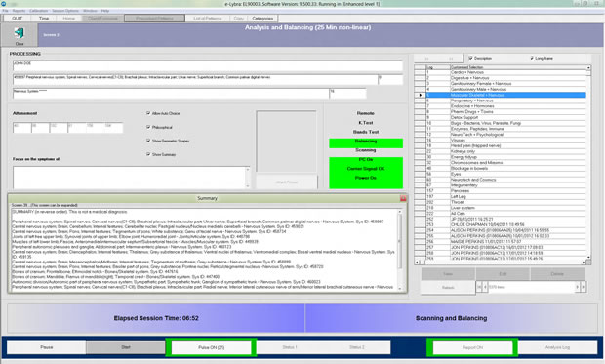Click the e-Lybra app icon in title bar

(3, 4)
